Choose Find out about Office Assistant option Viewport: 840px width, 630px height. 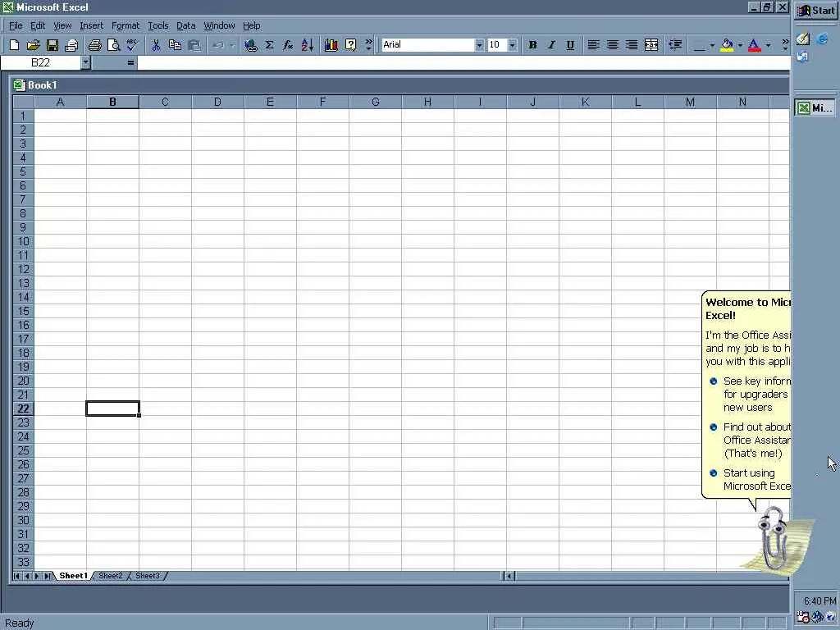click(x=750, y=441)
